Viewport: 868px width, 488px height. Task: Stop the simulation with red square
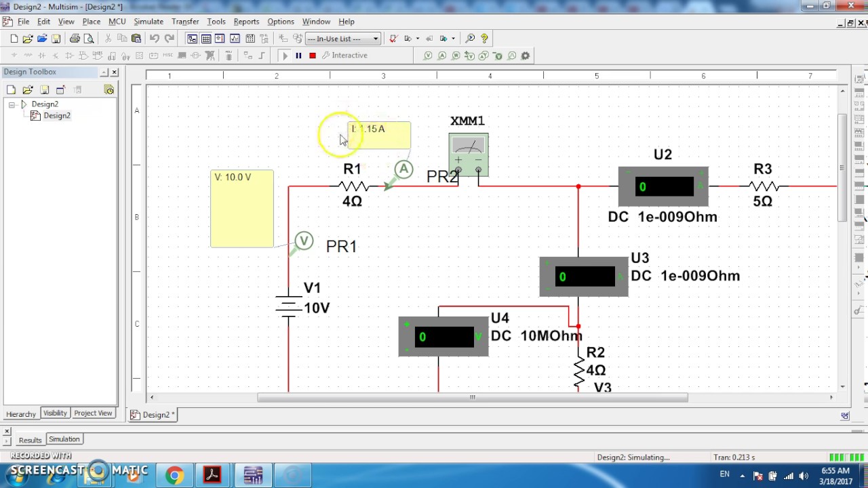(313, 56)
